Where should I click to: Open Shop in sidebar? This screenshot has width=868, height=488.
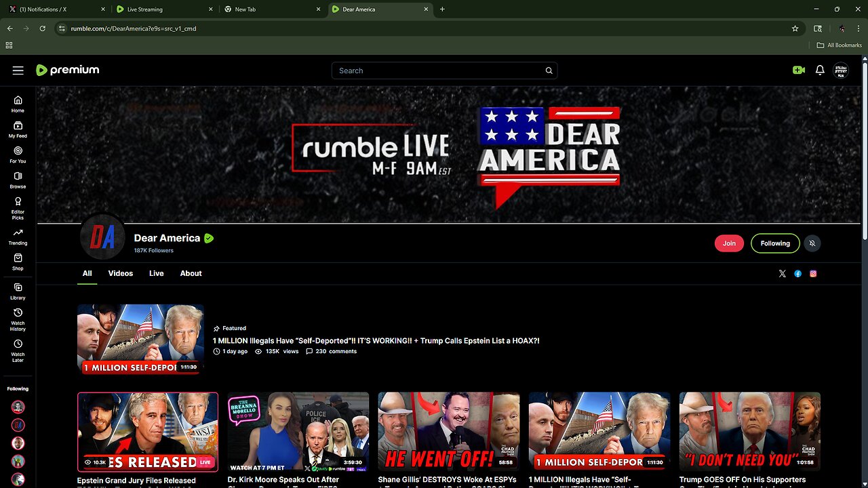click(18, 262)
